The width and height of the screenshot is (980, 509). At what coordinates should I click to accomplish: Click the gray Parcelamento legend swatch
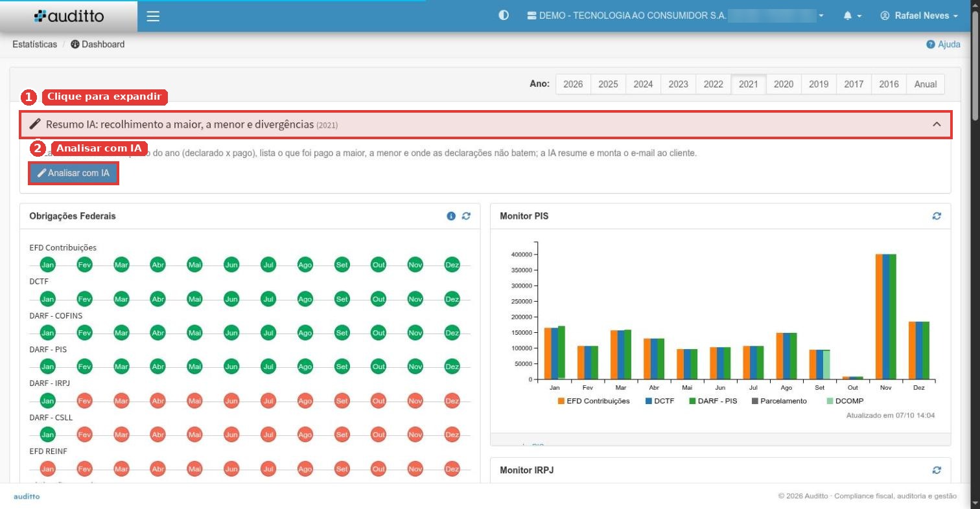coord(754,401)
